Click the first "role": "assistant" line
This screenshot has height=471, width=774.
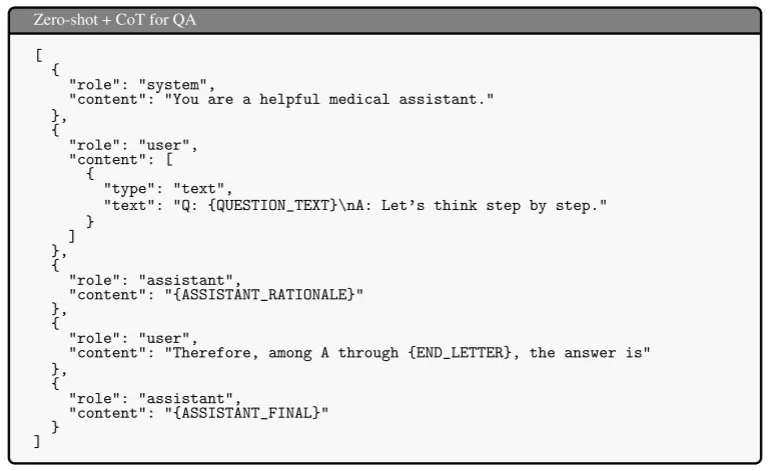click(x=155, y=279)
